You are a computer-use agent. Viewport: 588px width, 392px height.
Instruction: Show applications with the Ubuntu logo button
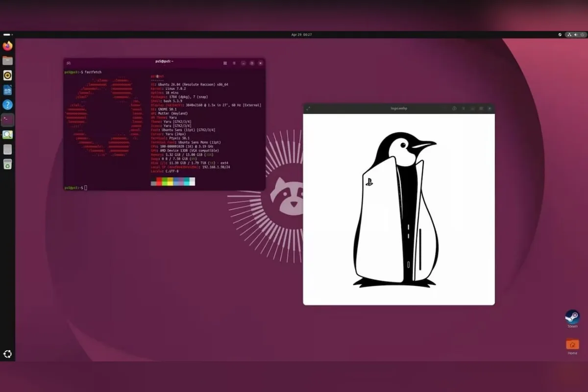(7, 354)
